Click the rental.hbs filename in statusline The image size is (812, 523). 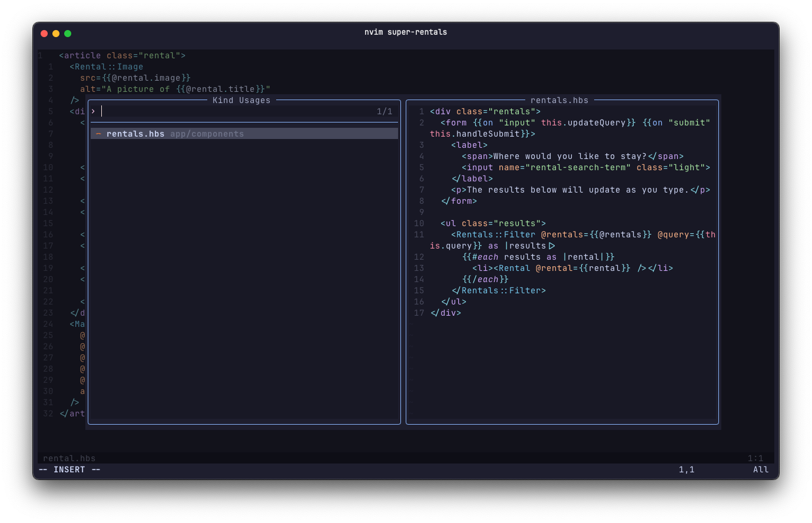point(69,458)
